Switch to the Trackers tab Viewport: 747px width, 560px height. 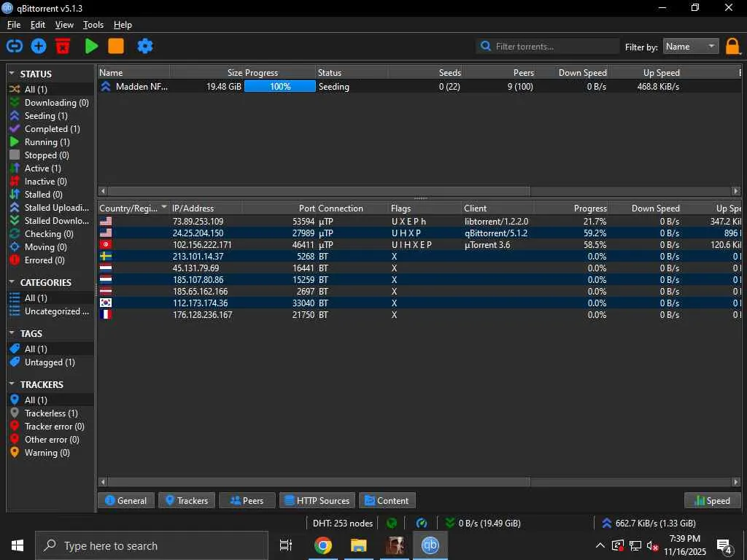187,500
